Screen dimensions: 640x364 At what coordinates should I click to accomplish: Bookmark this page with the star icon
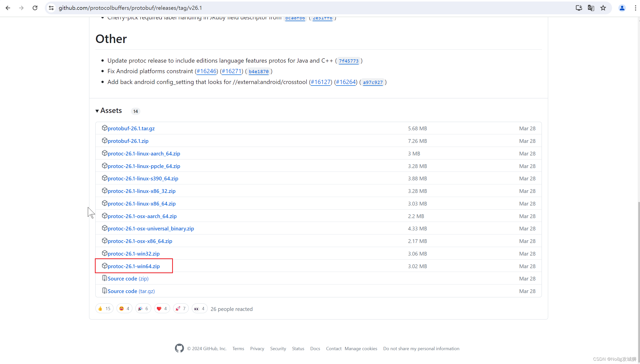click(603, 8)
